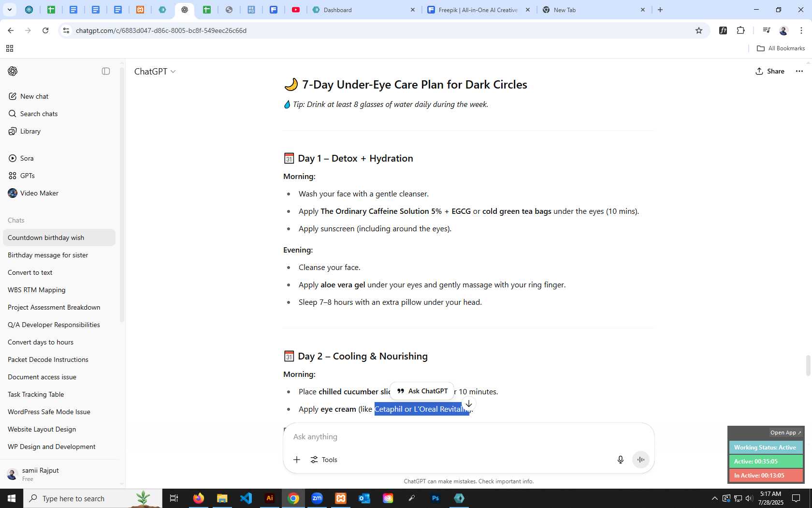812x508 pixels.
Task: Show hidden system tray icons chevron
Action: (714, 498)
